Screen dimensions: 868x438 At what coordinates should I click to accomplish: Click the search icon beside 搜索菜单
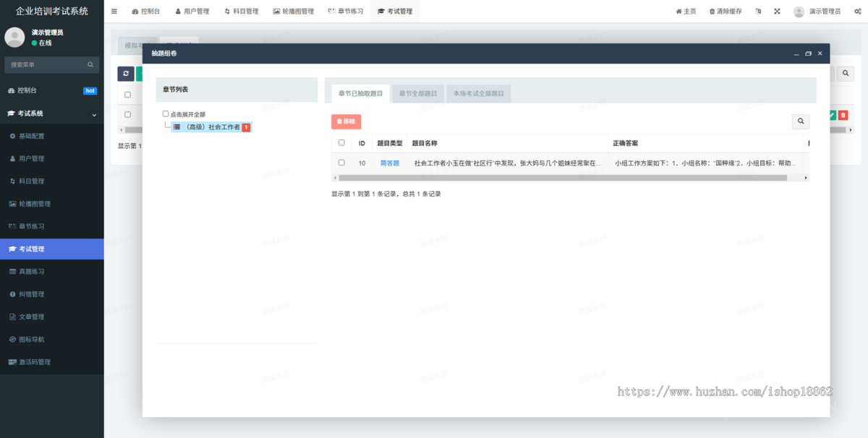(90, 64)
